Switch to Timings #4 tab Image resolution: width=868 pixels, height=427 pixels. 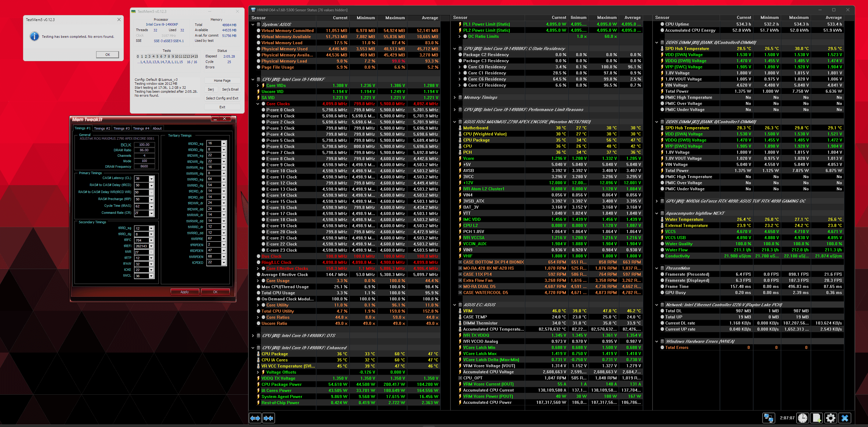[x=141, y=128]
